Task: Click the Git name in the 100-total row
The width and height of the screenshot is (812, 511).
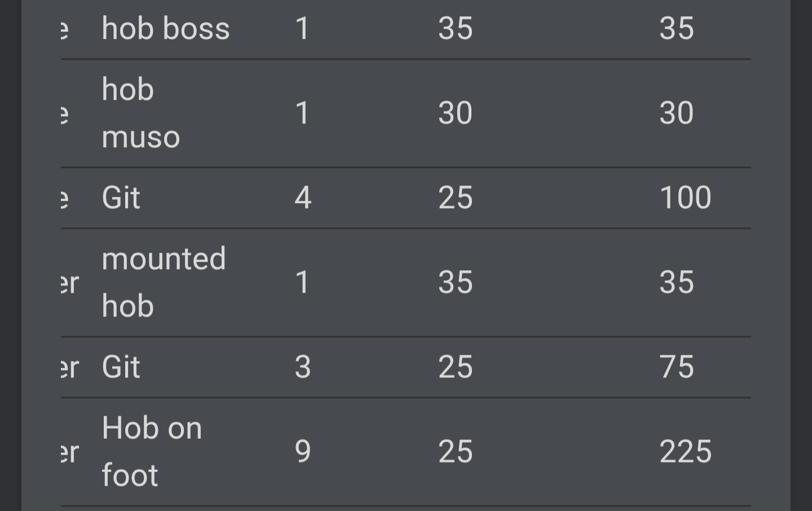Action: [121, 197]
